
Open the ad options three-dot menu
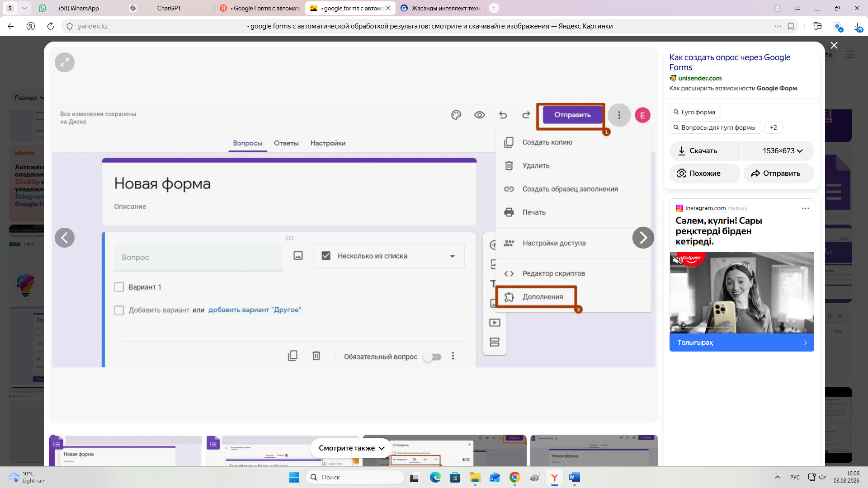(805, 208)
